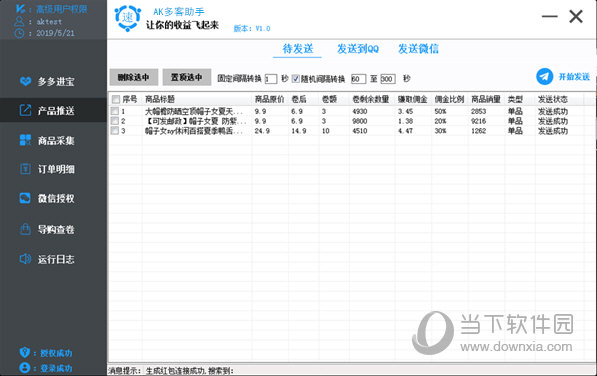Click the 发送状态 column header
The image size is (597, 376).
552,99
